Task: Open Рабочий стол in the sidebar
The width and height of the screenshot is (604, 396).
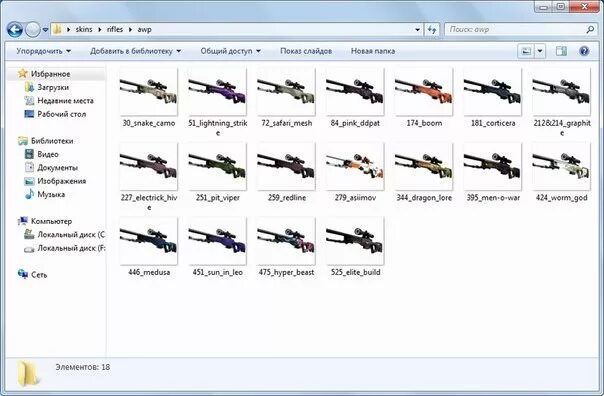Action: point(62,114)
